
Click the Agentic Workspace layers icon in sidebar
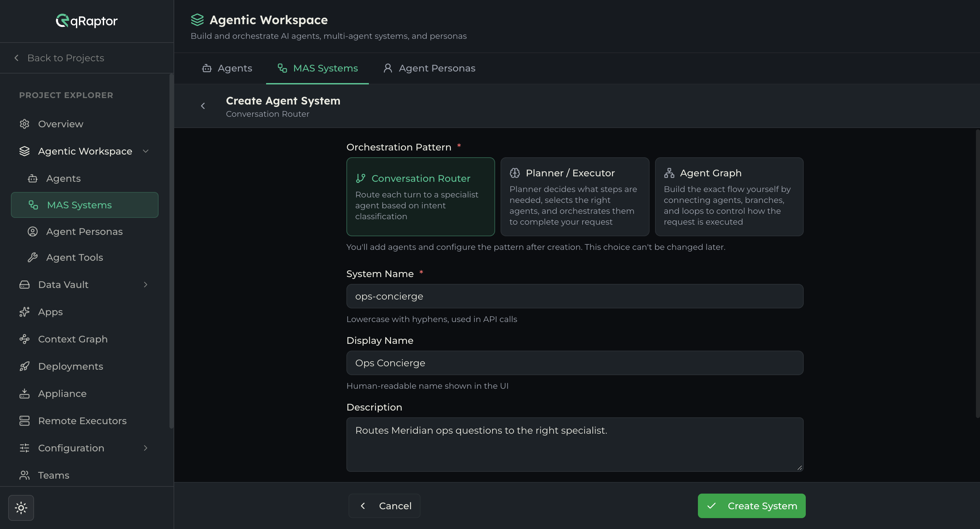[x=24, y=151]
